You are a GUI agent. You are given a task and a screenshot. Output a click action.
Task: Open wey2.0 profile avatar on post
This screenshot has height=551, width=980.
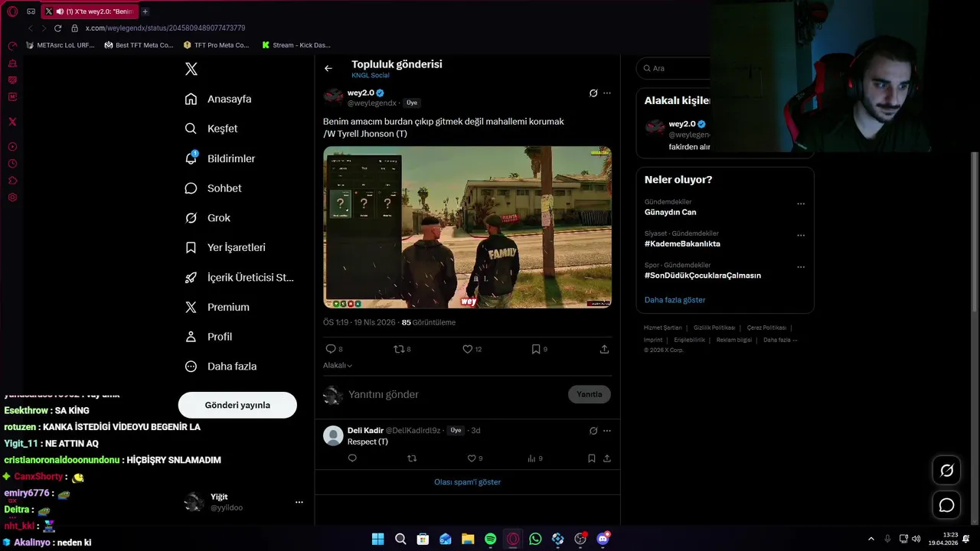(x=333, y=96)
